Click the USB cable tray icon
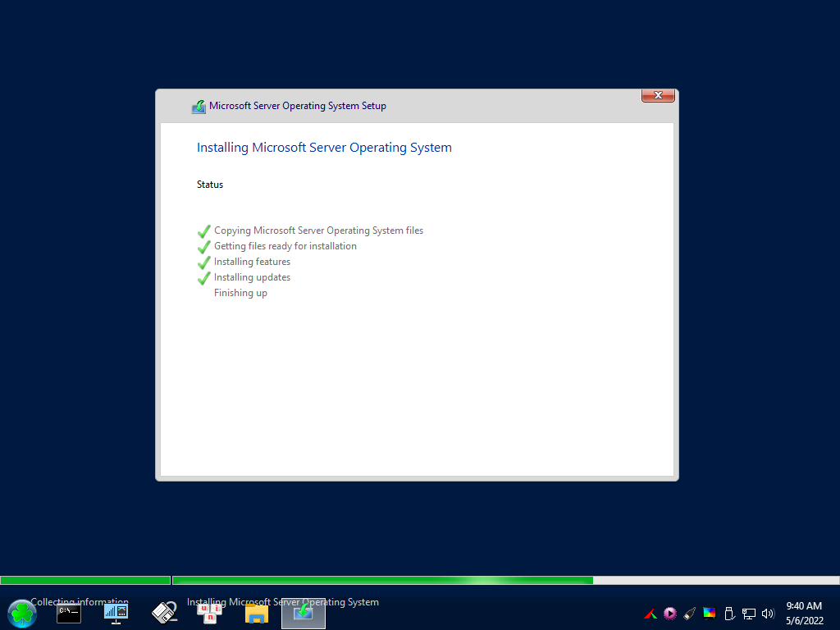This screenshot has width=840, height=630. (689, 614)
